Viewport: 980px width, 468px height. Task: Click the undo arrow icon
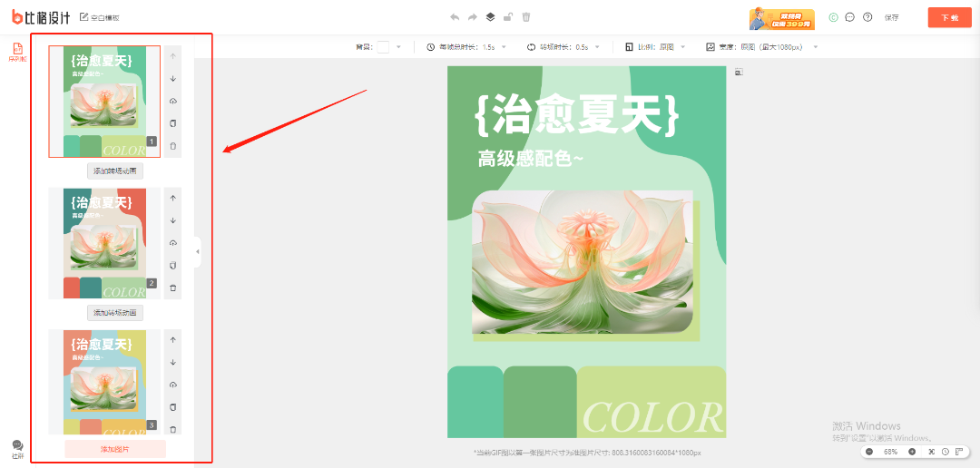click(455, 17)
